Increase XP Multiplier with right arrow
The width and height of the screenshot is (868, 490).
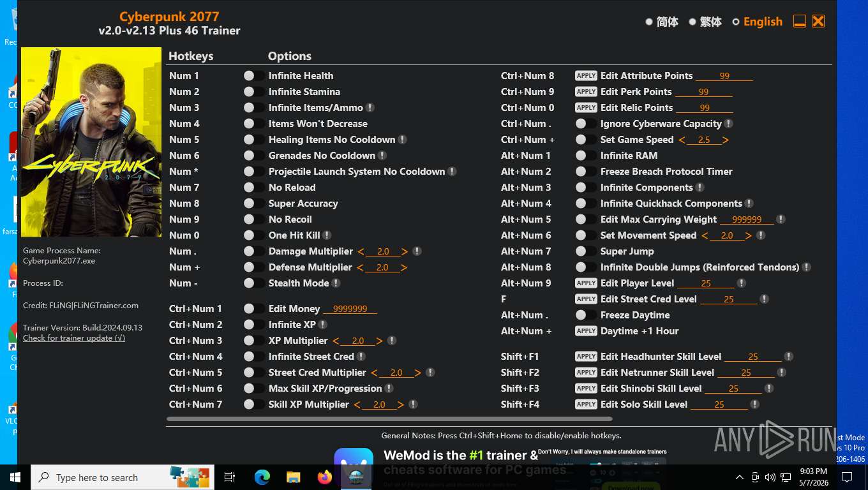point(380,341)
